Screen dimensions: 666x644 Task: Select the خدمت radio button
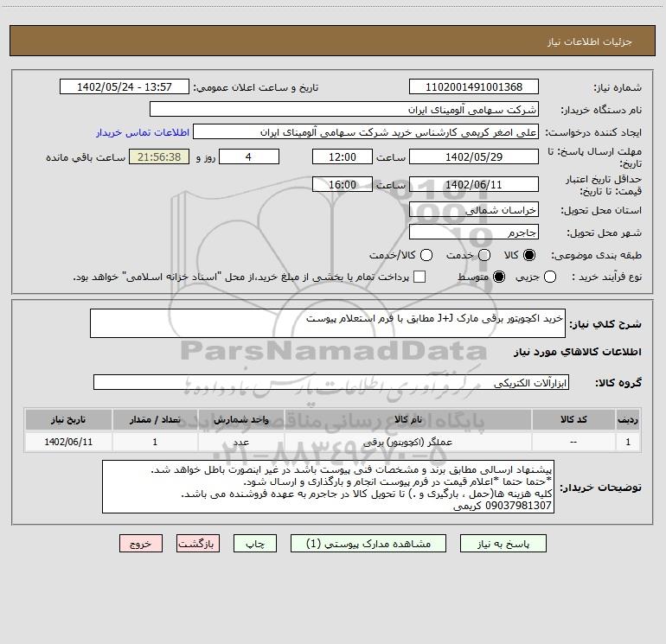(484, 255)
